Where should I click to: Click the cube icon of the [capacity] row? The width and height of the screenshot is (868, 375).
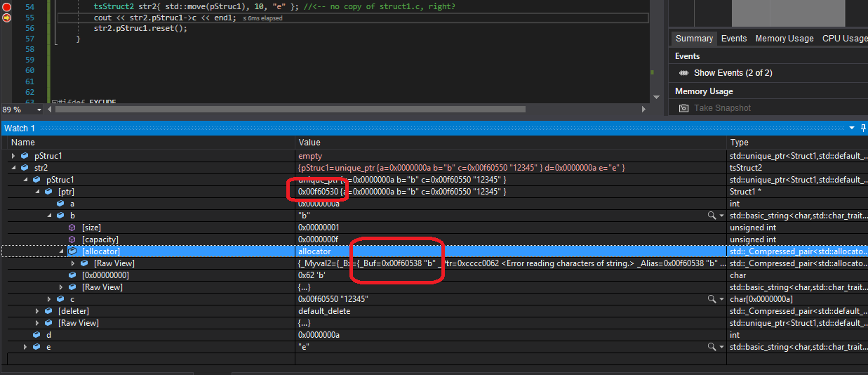point(72,239)
